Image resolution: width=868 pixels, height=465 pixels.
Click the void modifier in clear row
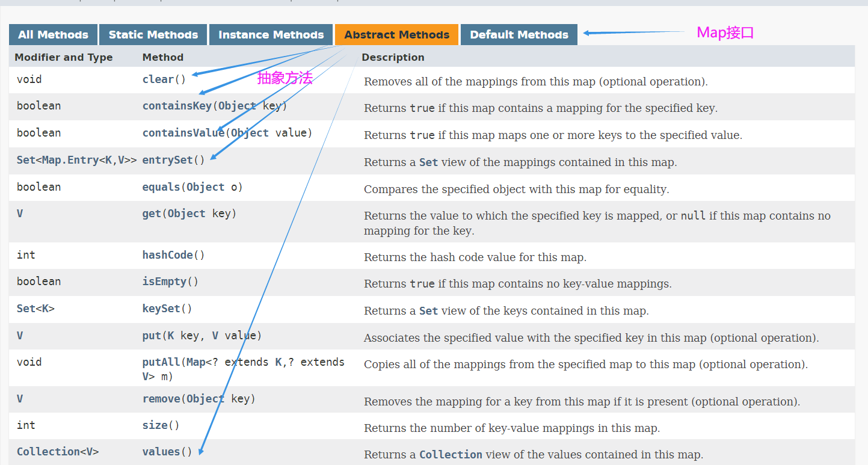pyautogui.click(x=29, y=79)
